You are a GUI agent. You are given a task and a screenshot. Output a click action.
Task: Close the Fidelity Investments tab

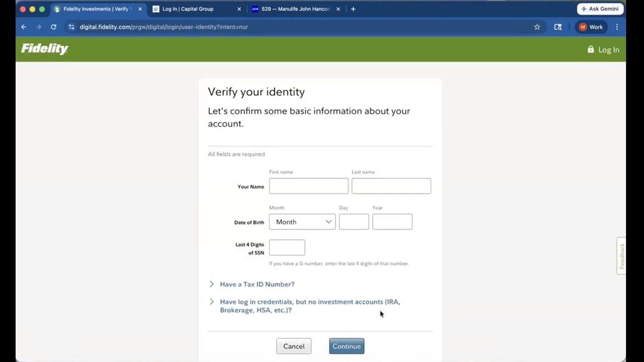coord(140,9)
